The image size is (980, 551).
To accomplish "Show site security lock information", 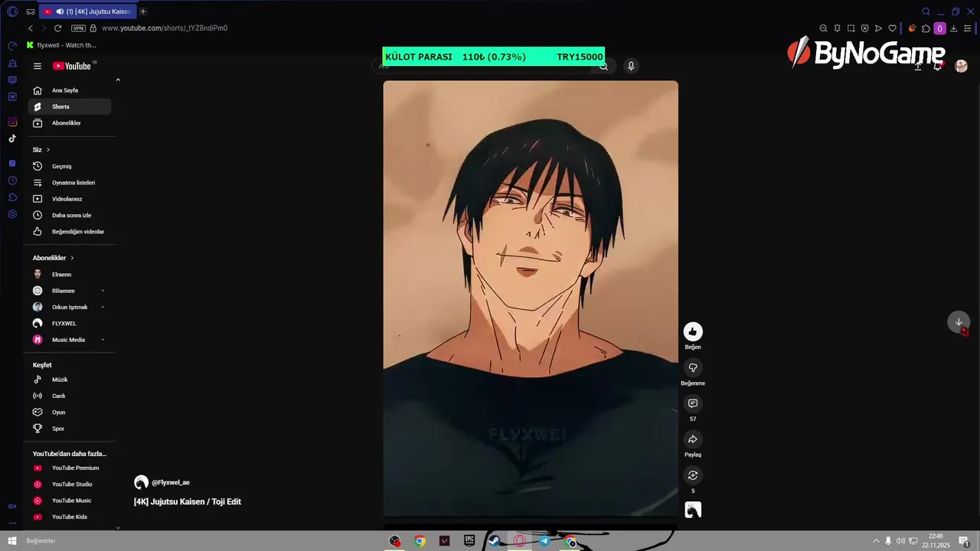I will 93,28.
